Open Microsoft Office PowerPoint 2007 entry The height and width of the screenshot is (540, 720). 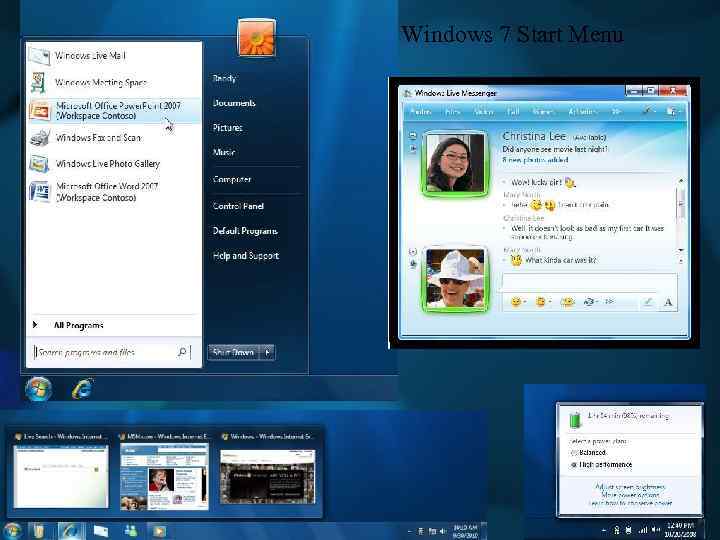[114, 111]
